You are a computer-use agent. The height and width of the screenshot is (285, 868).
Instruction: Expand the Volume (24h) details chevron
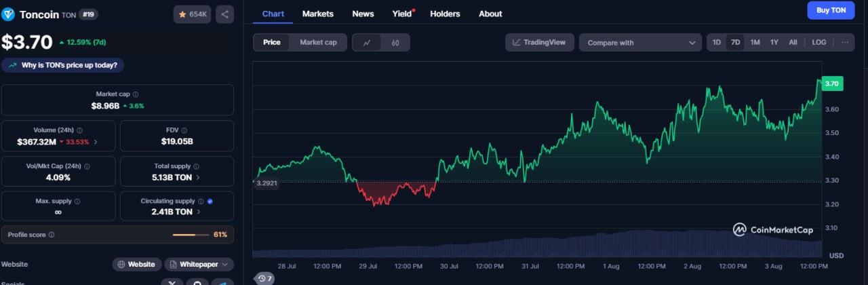pos(95,142)
